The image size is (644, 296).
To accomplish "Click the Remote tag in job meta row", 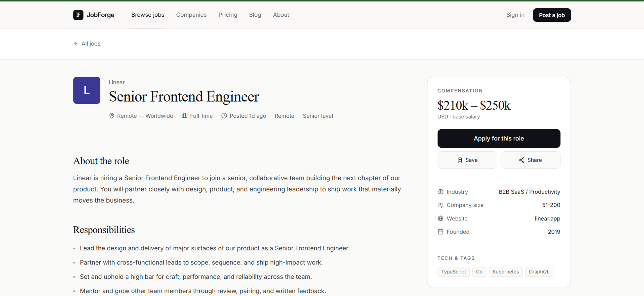I will pyautogui.click(x=284, y=116).
